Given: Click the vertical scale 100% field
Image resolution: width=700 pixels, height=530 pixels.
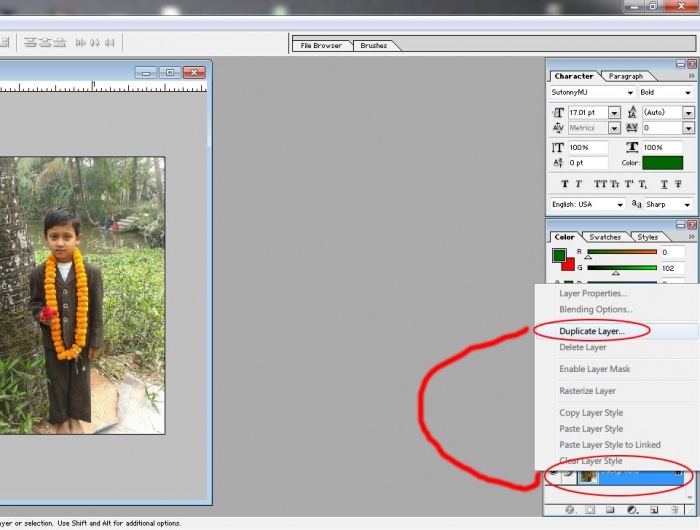Looking at the screenshot, I should [x=588, y=147].
